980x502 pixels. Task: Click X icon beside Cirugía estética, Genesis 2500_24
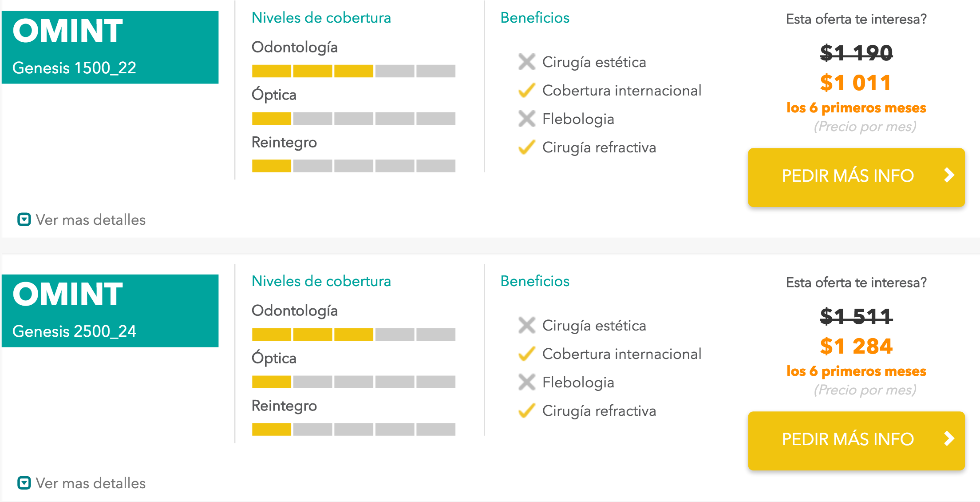tap(526, 325)
